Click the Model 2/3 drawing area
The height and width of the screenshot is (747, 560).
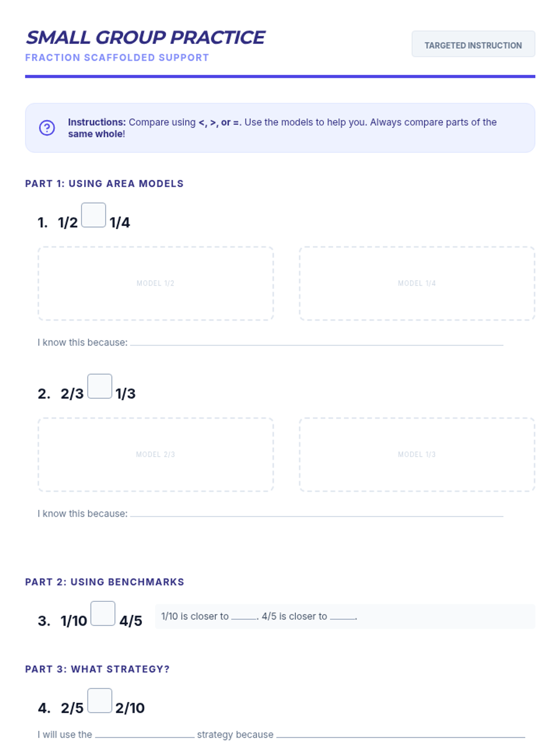click(155, 454)
